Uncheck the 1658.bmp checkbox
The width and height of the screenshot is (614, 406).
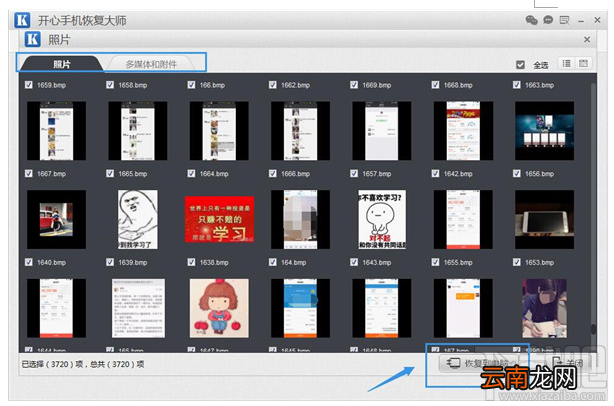pos(110,85)
